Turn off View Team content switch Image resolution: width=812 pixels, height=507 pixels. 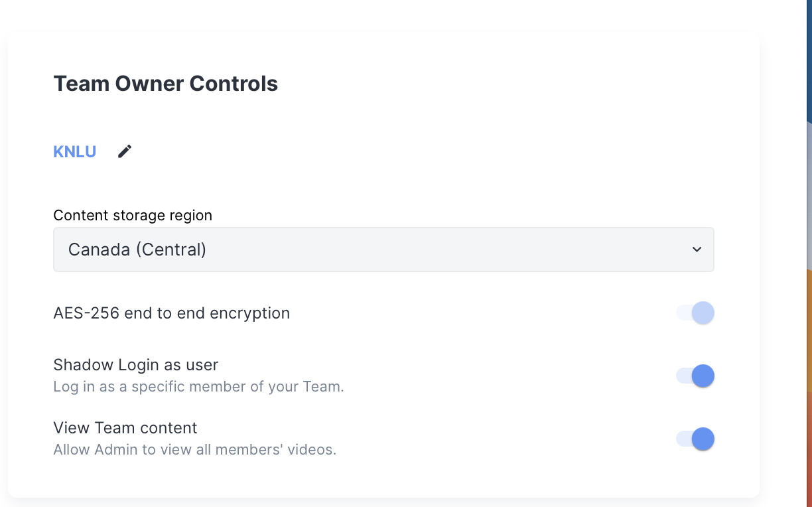(x=695, y=439)
